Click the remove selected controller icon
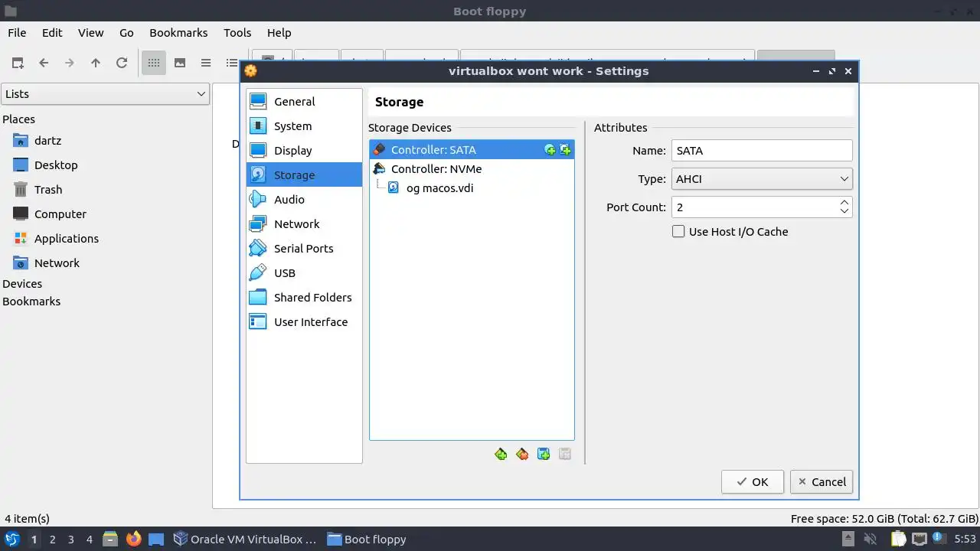This screenshot has height=551, width=980. (522, 455)
